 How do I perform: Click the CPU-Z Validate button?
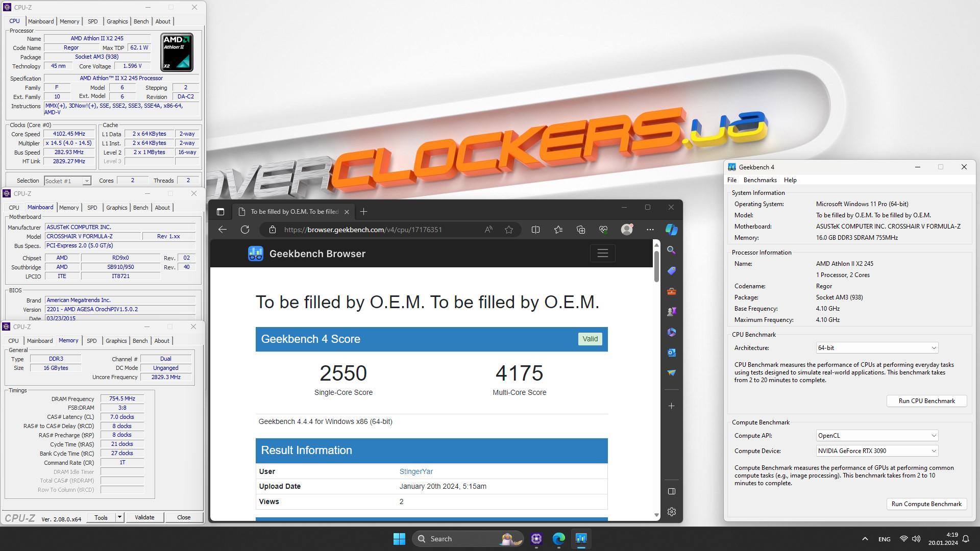pos(144,517)
